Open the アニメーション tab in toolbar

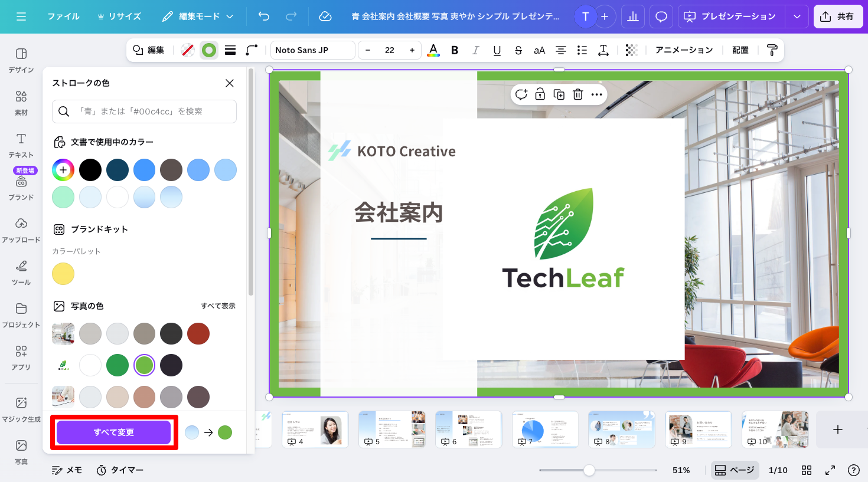coord(684,50)
